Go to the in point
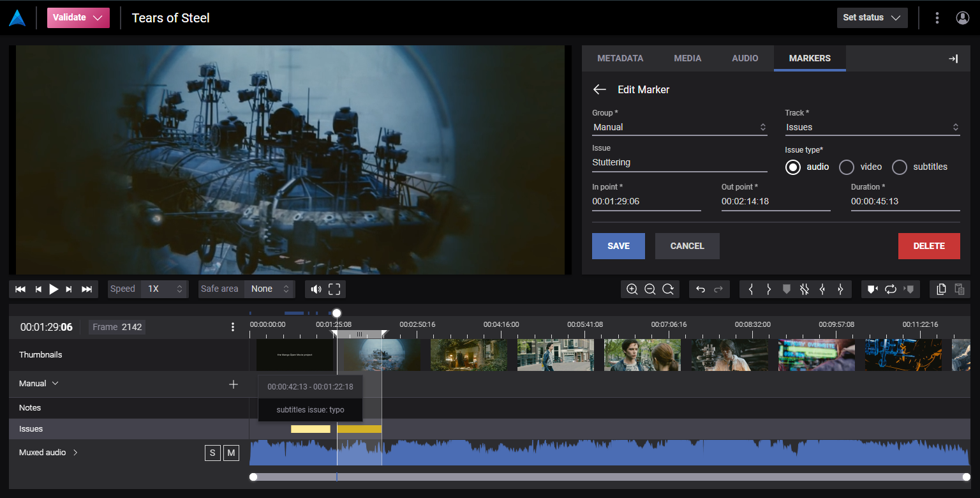Viewport: 980px width, 498px height. coord(822,289)
